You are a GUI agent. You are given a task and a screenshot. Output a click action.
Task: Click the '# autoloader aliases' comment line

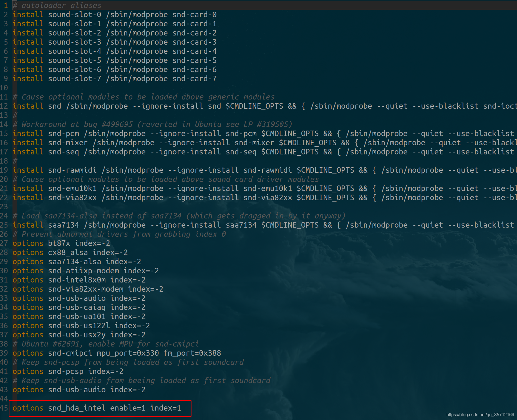[57, 5]
